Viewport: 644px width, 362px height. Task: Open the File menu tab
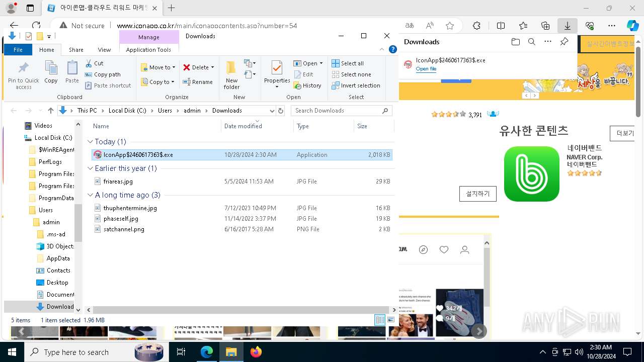click(18, 50)
